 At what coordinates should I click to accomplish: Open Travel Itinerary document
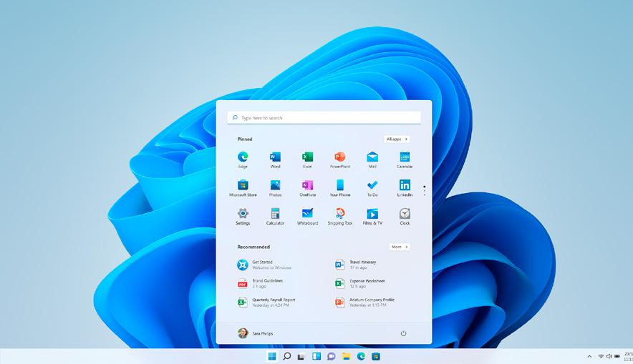356,265
